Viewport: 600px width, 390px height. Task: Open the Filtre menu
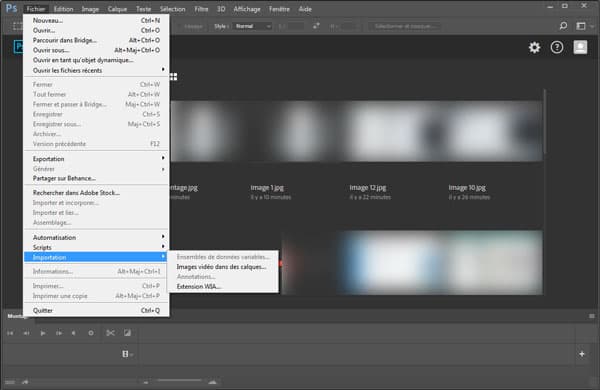[201, 9]
